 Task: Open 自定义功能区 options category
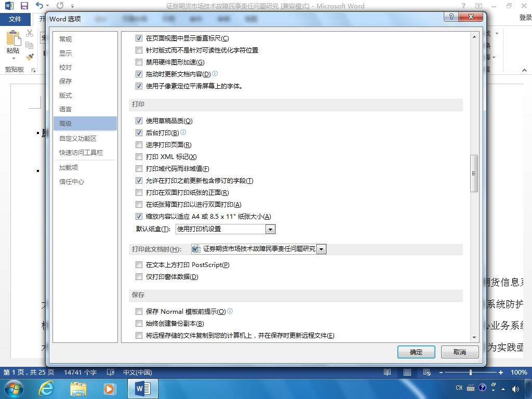pos(85,138)
